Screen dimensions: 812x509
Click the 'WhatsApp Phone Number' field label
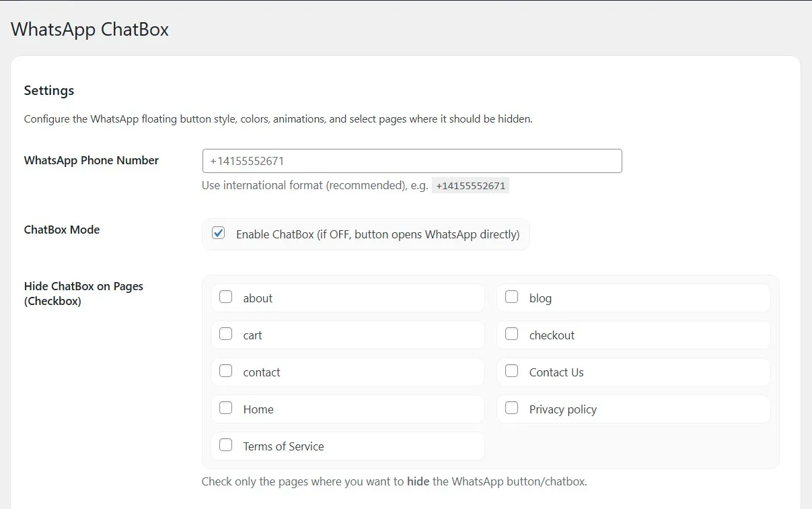click(x=91, y=160)
